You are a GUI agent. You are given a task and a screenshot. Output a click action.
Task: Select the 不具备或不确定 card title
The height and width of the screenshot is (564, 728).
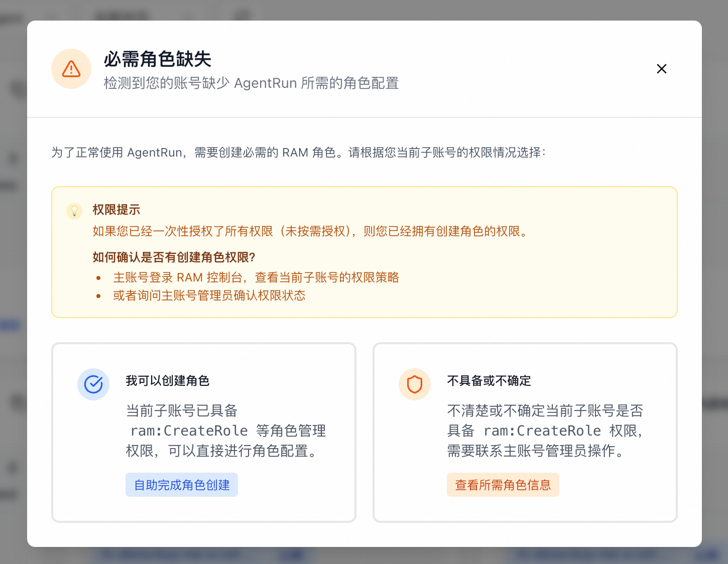489,381
